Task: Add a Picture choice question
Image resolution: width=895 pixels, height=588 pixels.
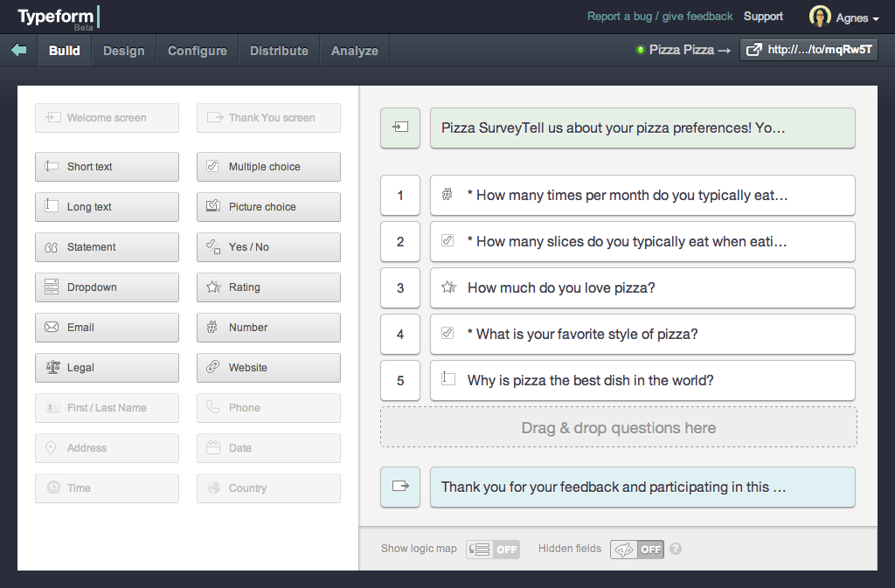Action: click(x=269, y=207)
